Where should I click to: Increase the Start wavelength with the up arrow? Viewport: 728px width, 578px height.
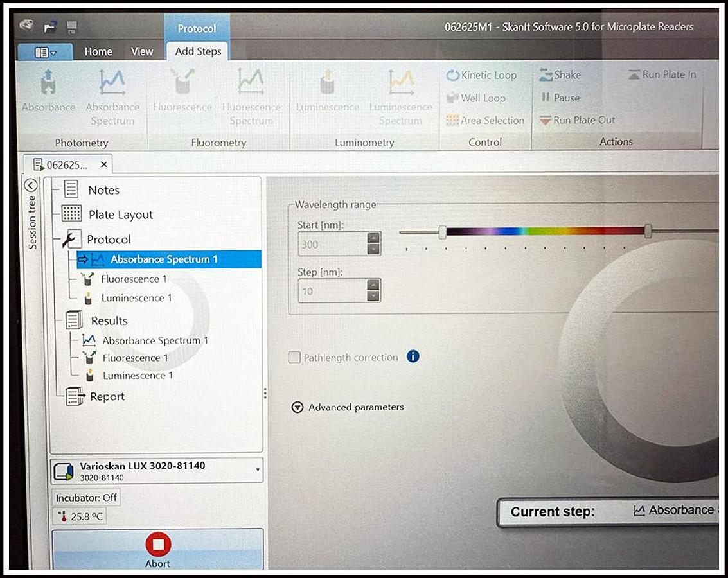[x=373, y=238]
